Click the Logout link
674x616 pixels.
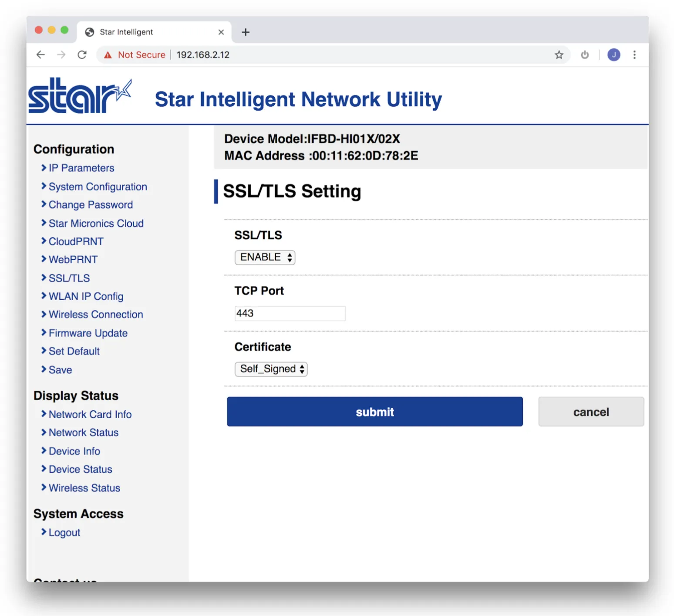pos(64,533)
